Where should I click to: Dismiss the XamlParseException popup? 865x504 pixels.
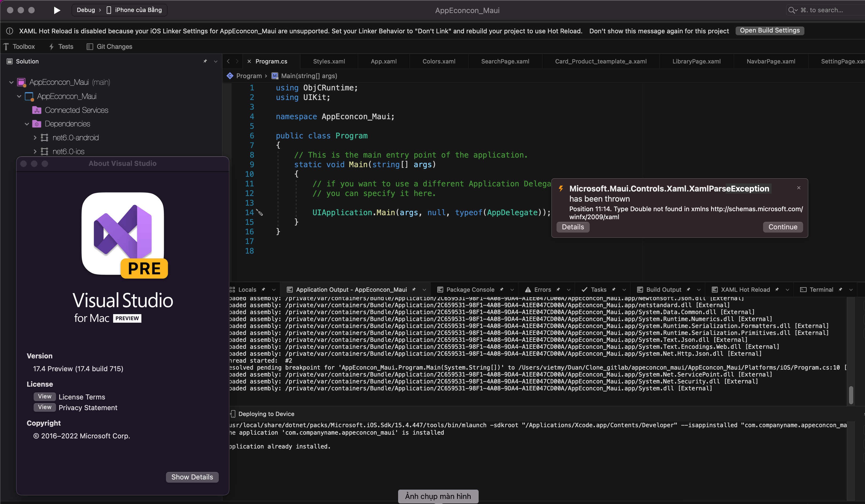point(798,188)
